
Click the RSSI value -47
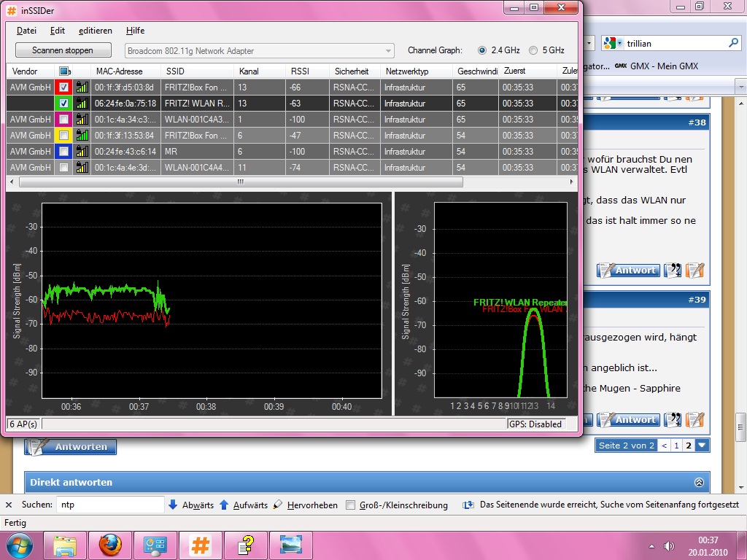pyautogui.click(x=295, y=135)
